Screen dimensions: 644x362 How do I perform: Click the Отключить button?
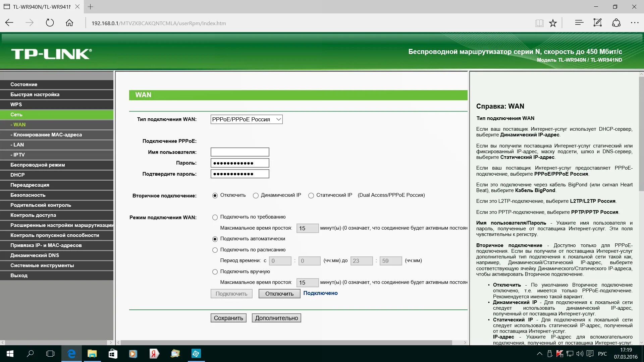[x=279, y=294]
